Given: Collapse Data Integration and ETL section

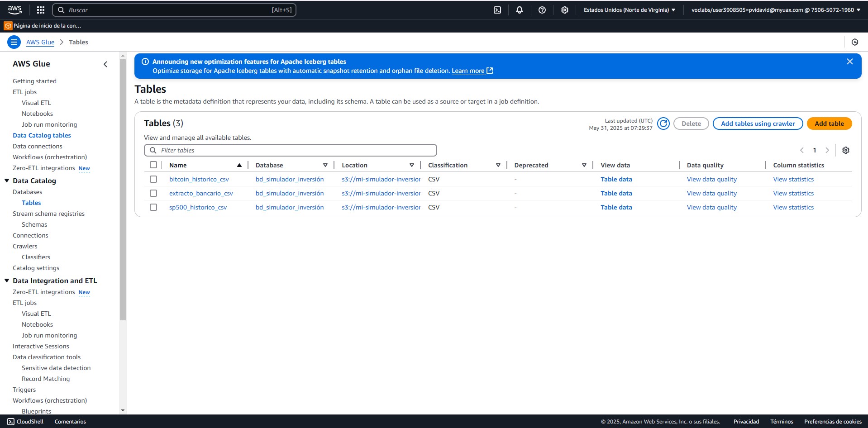Looking at the screenshot, I should point(7,281).
